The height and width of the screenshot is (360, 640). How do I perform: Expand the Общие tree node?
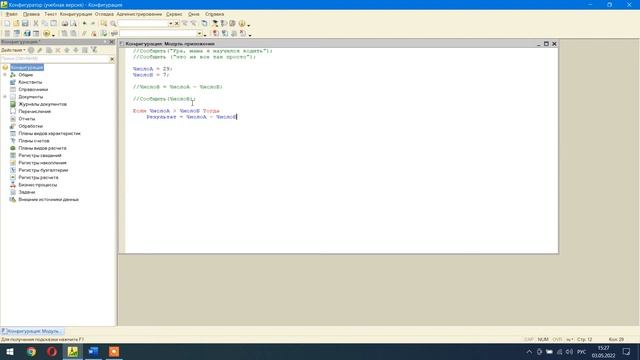pyautogui.click(x=5, y=75)
